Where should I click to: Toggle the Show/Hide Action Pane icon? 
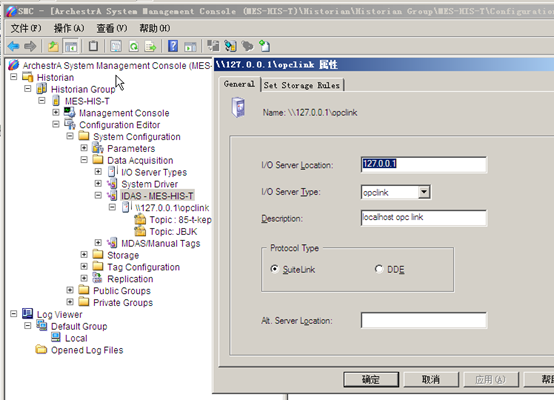pos(190,46)
